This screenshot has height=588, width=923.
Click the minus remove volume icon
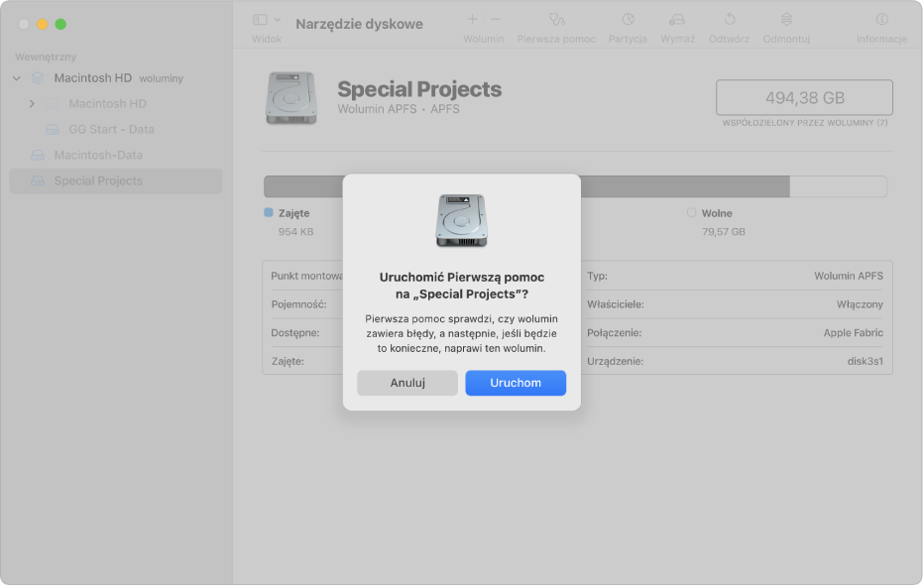496,20
